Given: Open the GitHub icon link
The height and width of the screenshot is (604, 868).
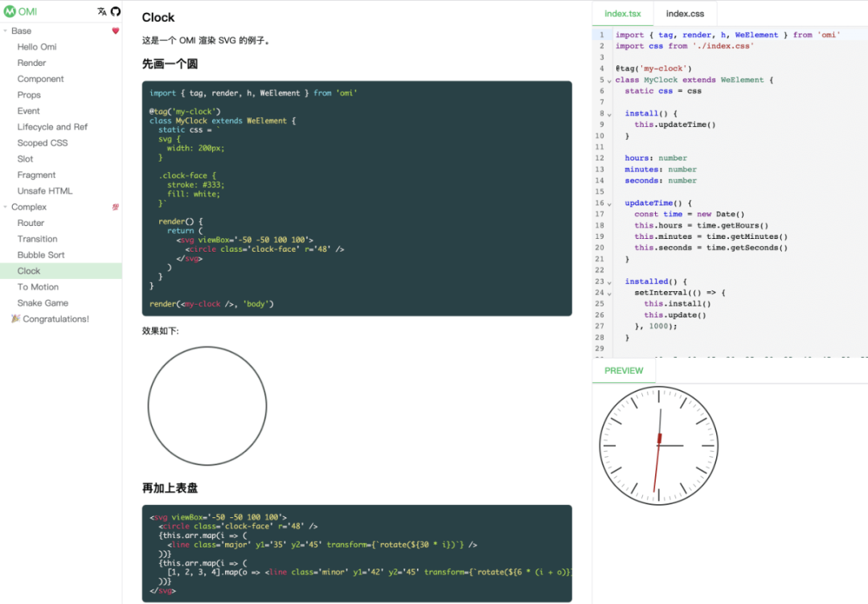Looking at the screenshot, I should [116, 11].
